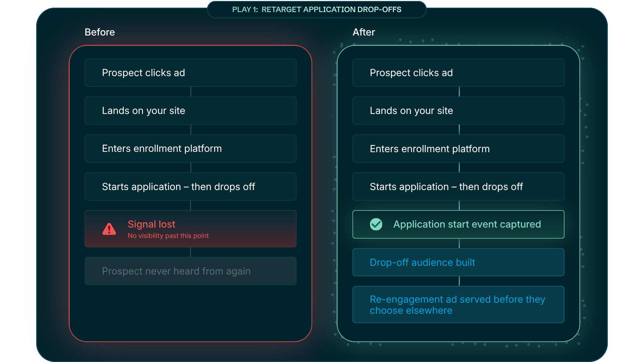The height and width of the screenshot is (362, 644).
Task: Click the Re-engagement ad served step
Action: pyautogui.click(x=458, y=304)
